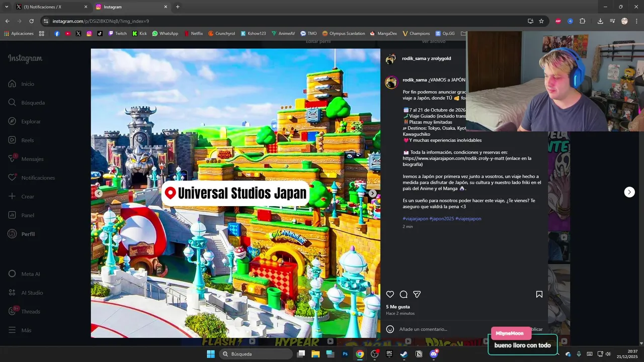Select Crear to make a new post
The image size is (644, 362).
coord(21,197)
